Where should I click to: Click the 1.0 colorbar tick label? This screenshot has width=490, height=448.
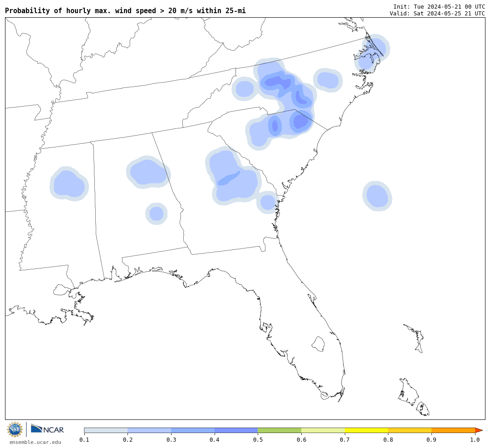click(x=475, y=440)
